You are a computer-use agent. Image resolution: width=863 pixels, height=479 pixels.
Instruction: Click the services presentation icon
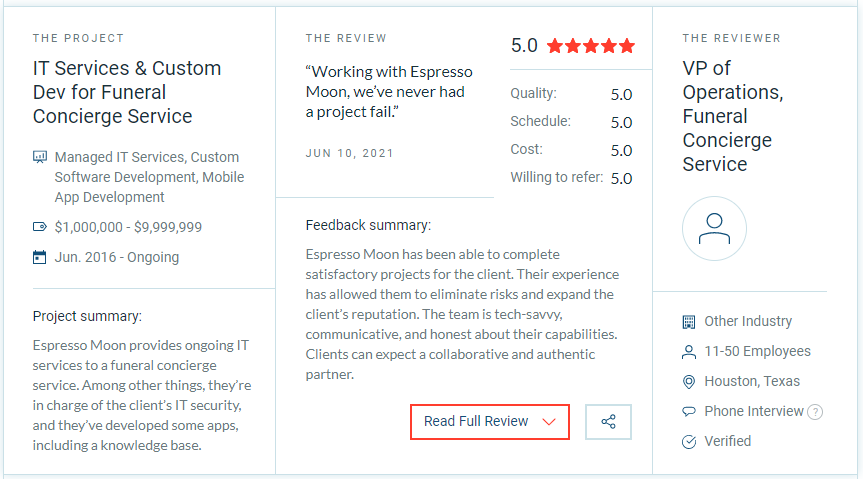tap(40, 157)
